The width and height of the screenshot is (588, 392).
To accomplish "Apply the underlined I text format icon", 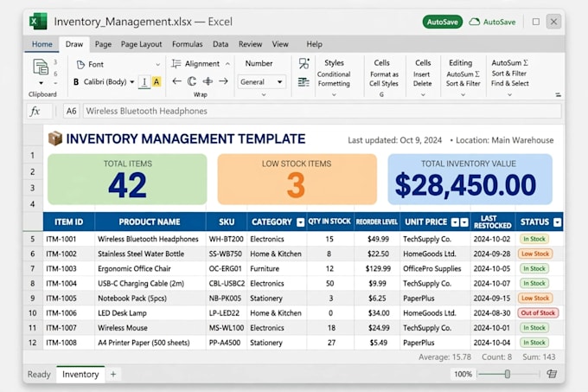I will pos(144,82).
